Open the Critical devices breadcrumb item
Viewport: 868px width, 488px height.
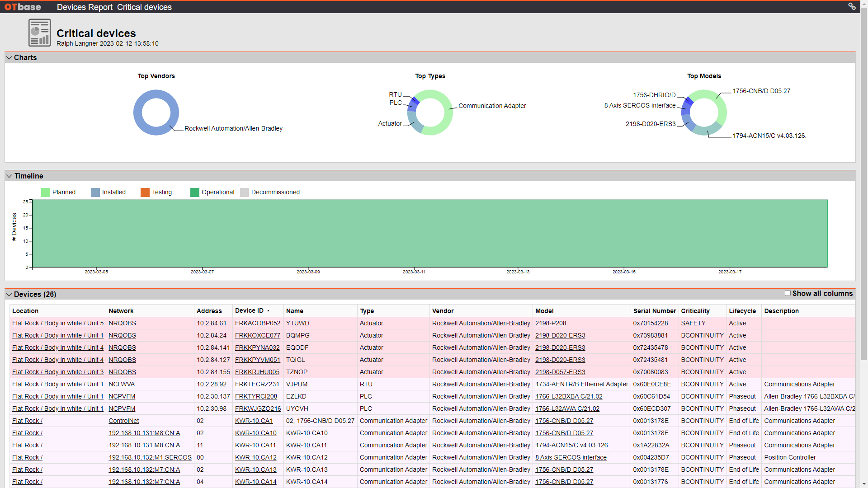click(144, 7)
